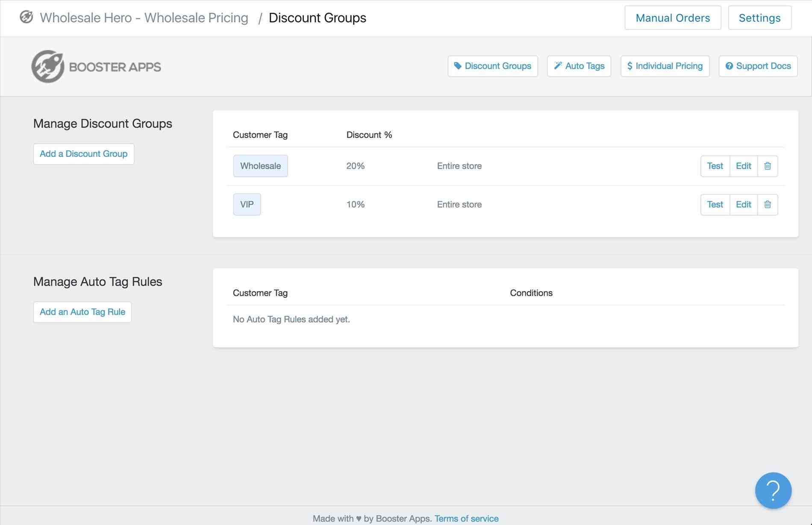The image size is (812, 525).
Task: Click the Discount % column header
Action: point(369,135)
